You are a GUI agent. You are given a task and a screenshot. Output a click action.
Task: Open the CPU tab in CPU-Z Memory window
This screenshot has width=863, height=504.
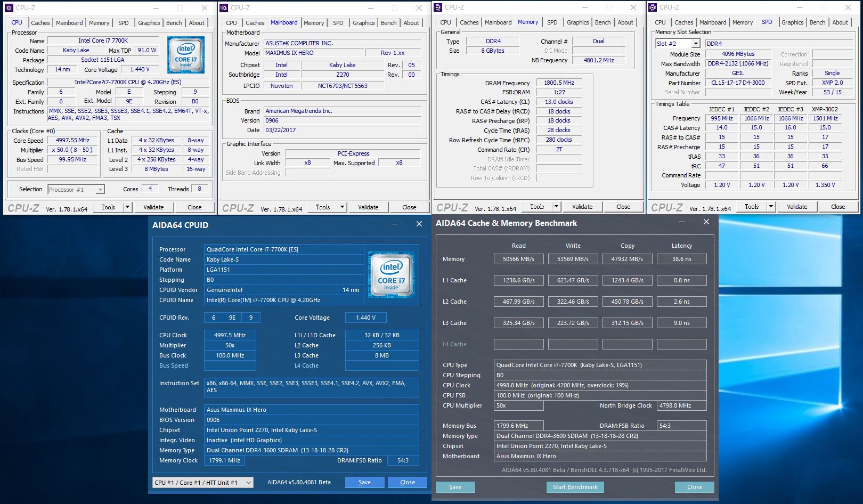click(445, 22)
